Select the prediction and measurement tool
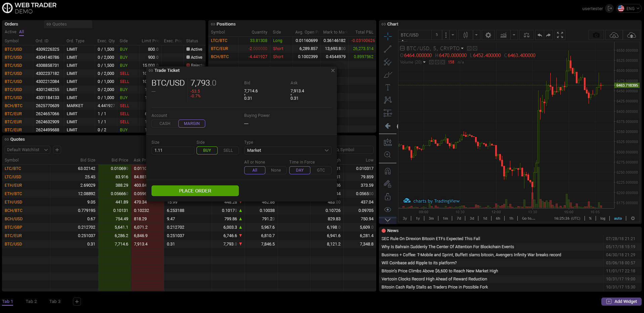The width and height of the screenshot is (644, 313). tap(388, 113)
